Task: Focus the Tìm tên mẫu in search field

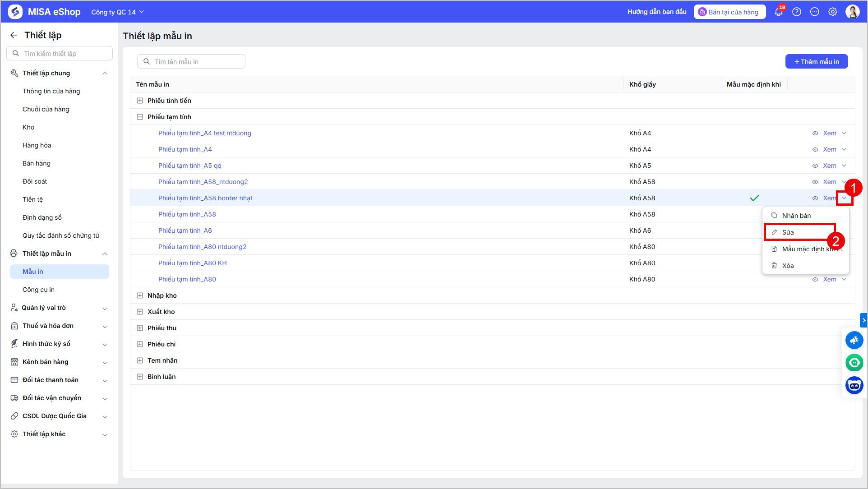Action: click(191, 61)
